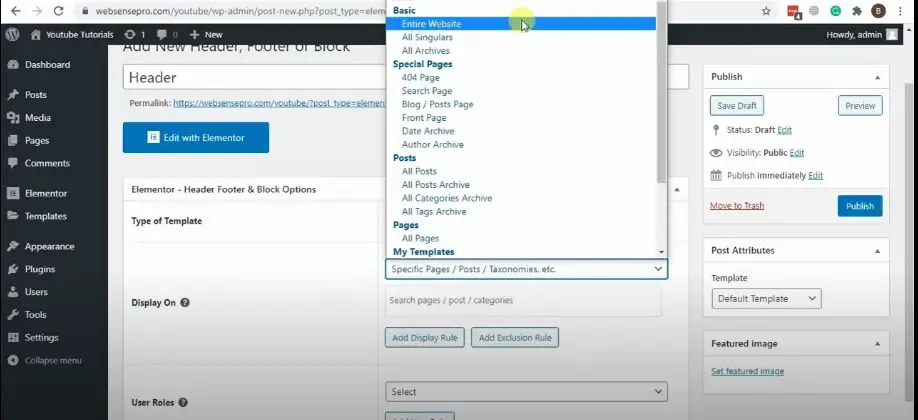Screen dimensions: 918x420
Task: Open User Roles Select dropdown
Action: point(526,392)
